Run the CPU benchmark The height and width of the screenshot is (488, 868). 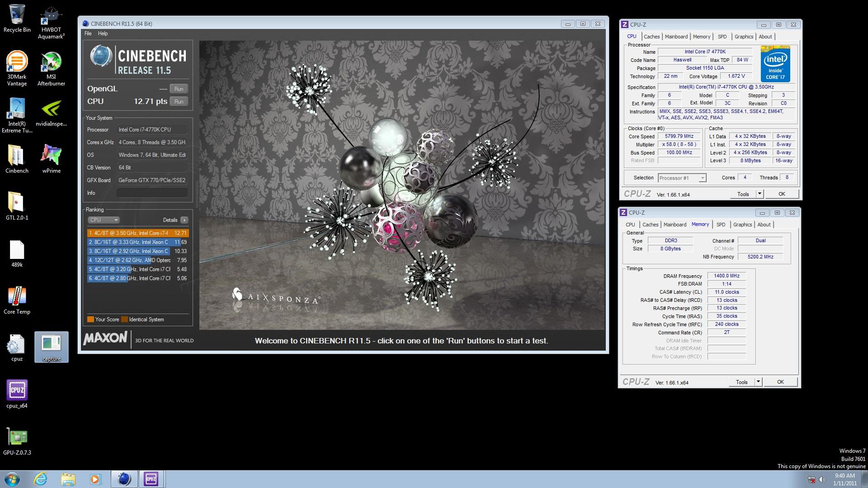point(179,102)
